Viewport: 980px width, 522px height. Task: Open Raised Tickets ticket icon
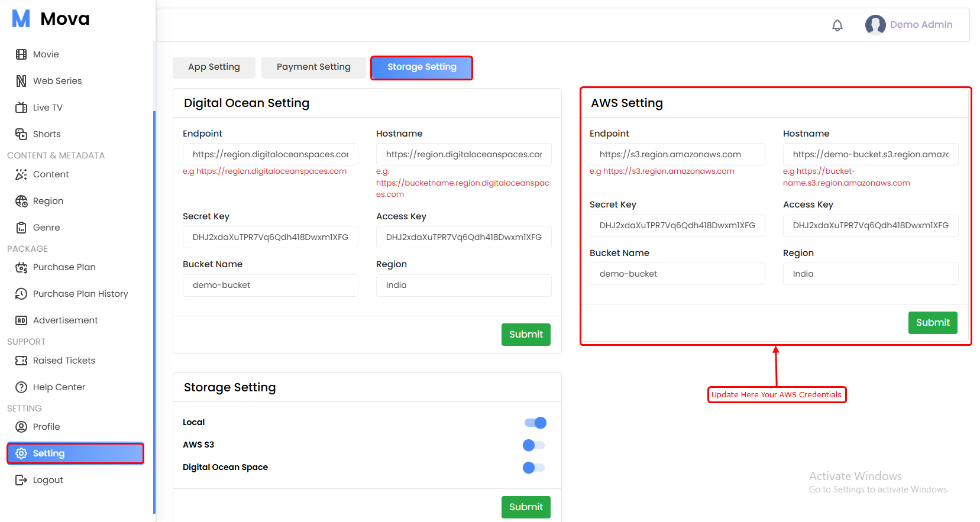tap(21, 361)
